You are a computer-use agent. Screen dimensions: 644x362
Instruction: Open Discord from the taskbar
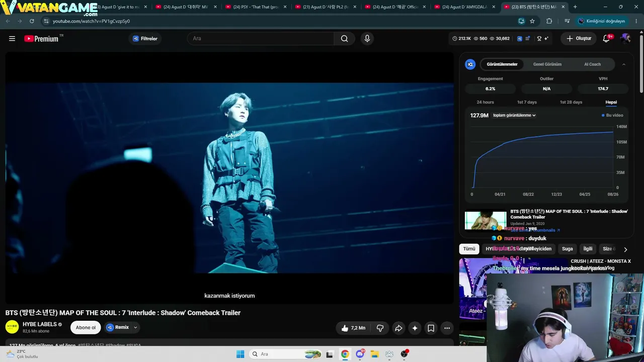tap(360, 354)
